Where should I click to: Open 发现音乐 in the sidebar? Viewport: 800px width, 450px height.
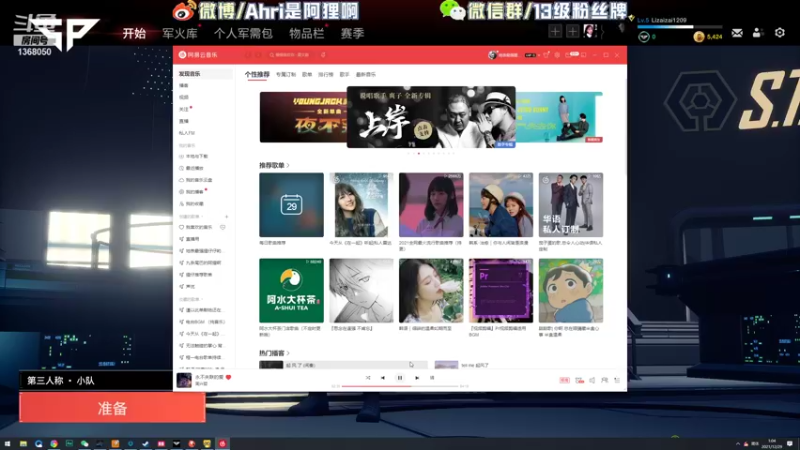204,74
